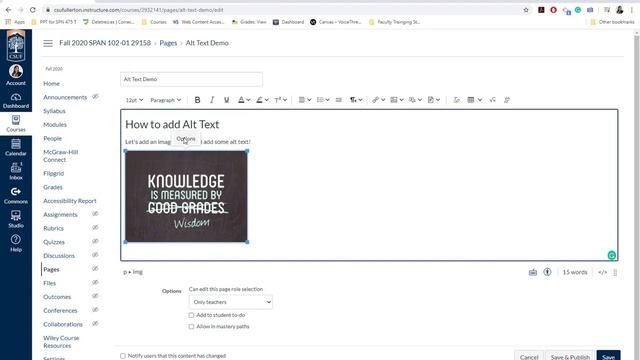
Task: Click the insert link icon
Action: 376,100
